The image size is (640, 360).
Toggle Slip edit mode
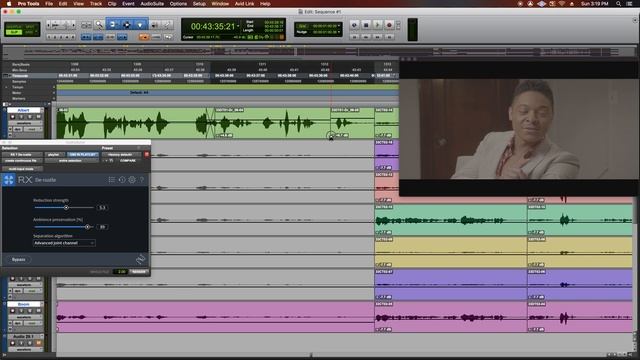[x=13, y=32]
